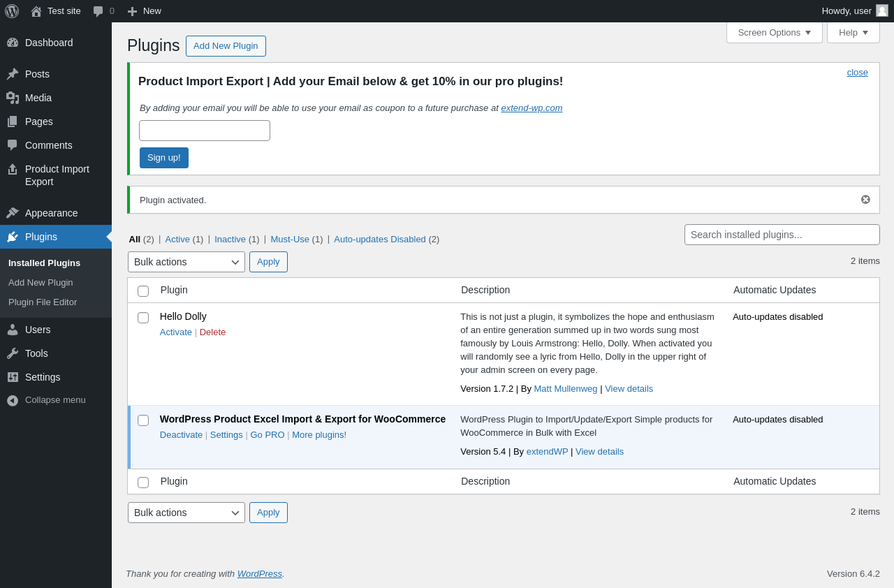The width and height of the screenshot is (894, 588).
Task: Click the Search installed plugins field
Action: pos(782,235)
